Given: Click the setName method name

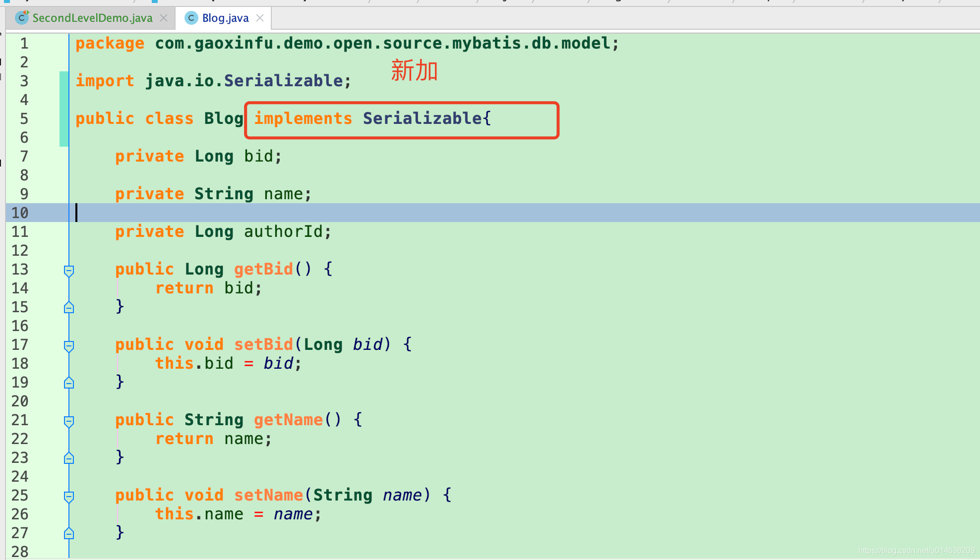Looking at the screenshot, I should point(268,496).
